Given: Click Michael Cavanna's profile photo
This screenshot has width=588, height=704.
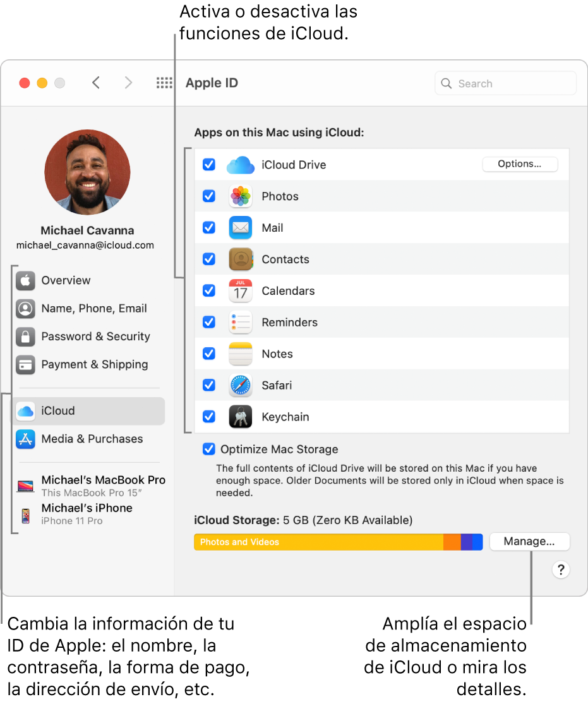Looking at the screenshot, I should coord(87,172).
